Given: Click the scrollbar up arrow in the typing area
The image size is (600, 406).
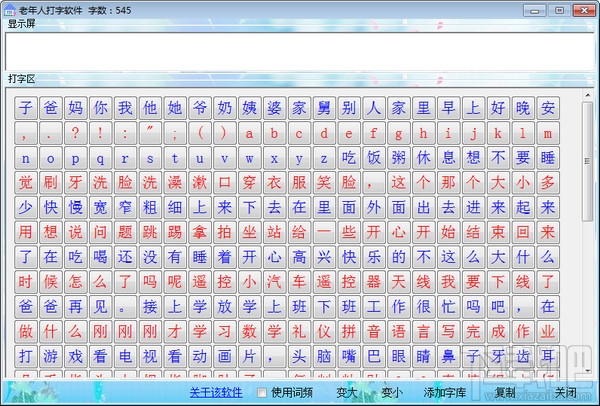Looking at the screenshot, I should point(587,95).
